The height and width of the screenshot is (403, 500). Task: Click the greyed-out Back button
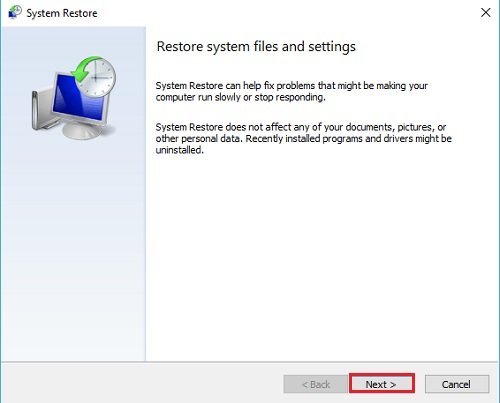click(x=315, y=384)
